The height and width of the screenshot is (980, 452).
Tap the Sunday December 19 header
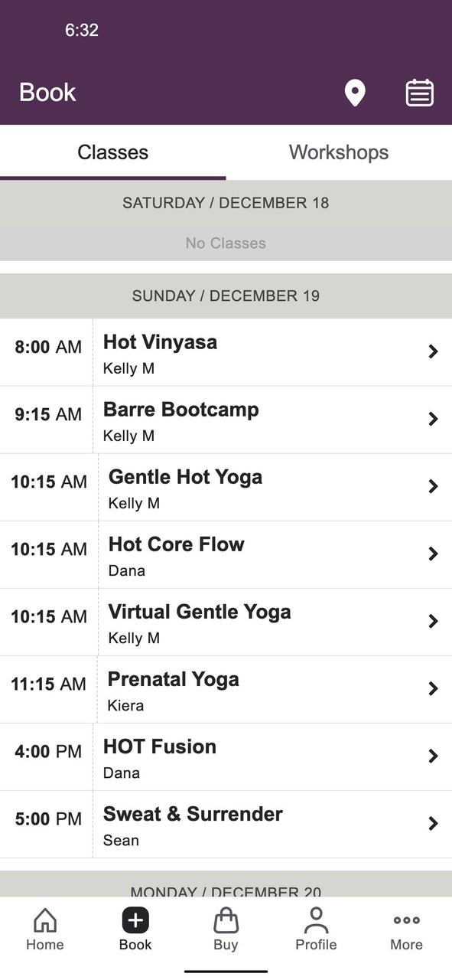coord(226,296)
